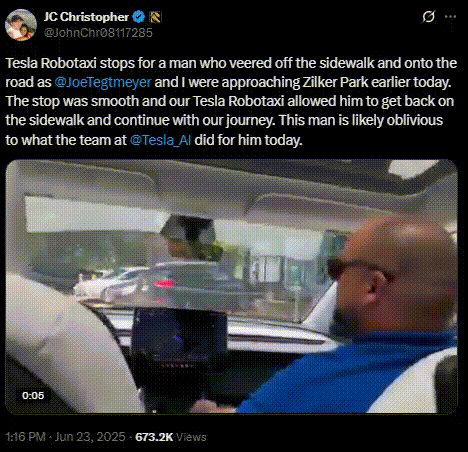Screen dimensions: 468x452
Task: Open the @JoeTegtmeyer mention
Action: pos(103,82)
